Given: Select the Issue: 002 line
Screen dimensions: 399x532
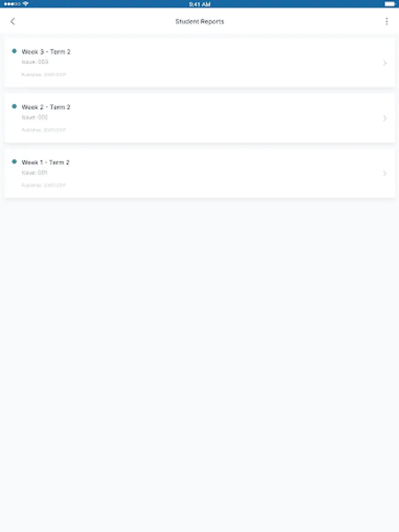Looking at the screenshot, I should pos(35,117).
